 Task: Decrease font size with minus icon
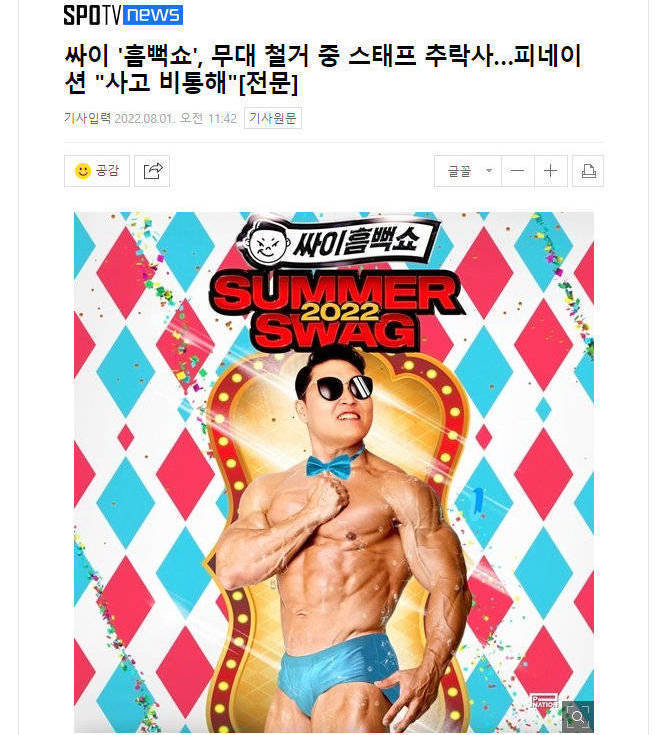[x=517, y=171]
